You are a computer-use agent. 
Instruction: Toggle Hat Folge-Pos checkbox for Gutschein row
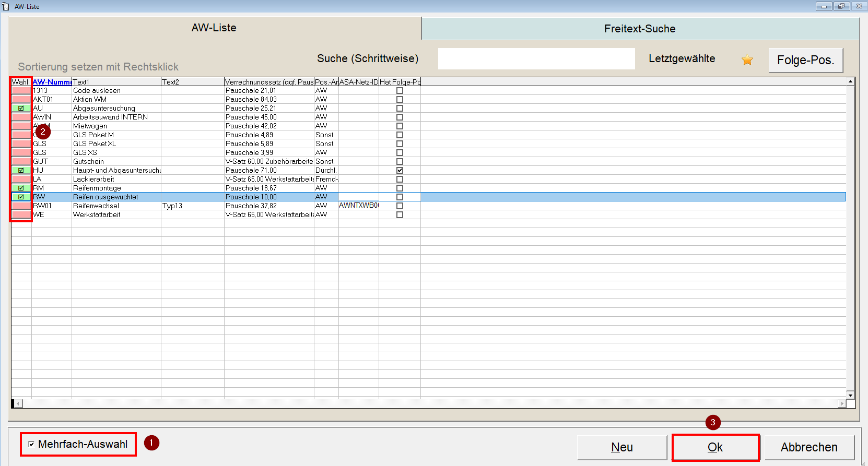[x=400, y=162]
